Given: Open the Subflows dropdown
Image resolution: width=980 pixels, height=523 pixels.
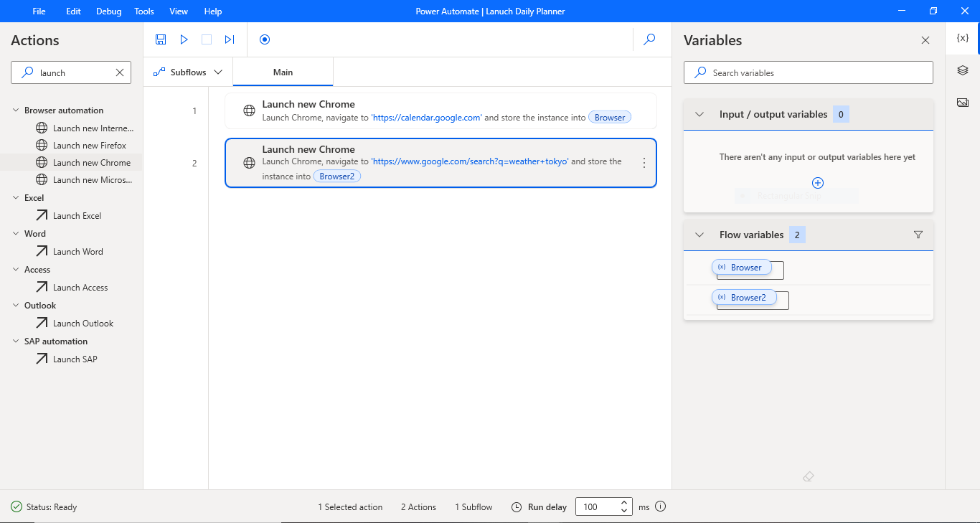Looking at the screenshot, I should pyautogui.click(x=188, y=72).
